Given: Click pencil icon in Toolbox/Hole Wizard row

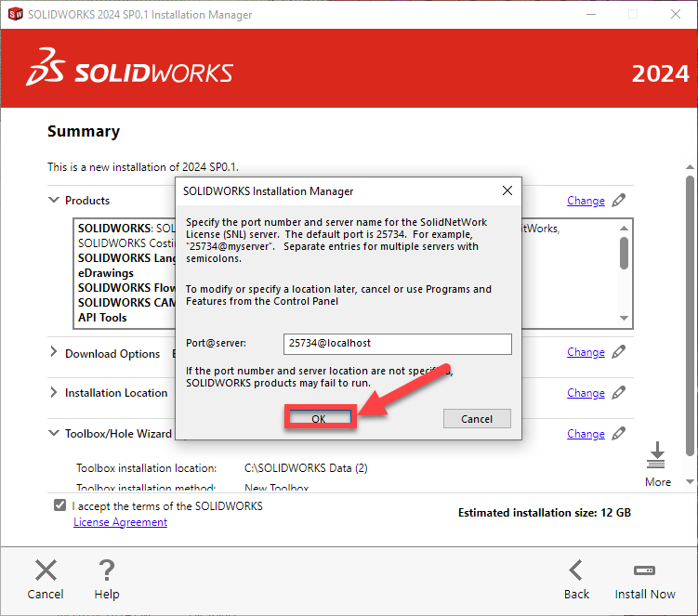Looking at the screenshot, I should (x=619, y=434).
